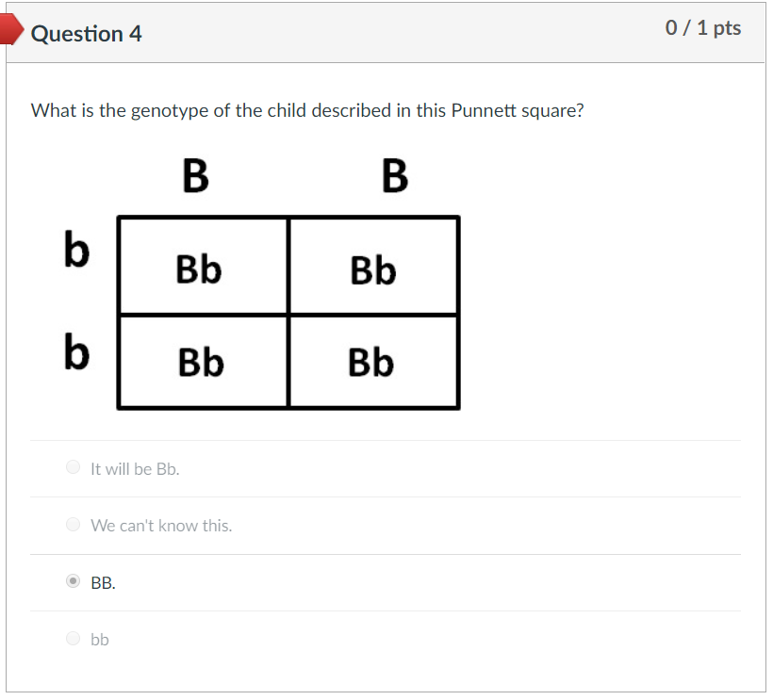Click the upper 'b' row label
Screen dimensions: 773x700
coord(77,251)
